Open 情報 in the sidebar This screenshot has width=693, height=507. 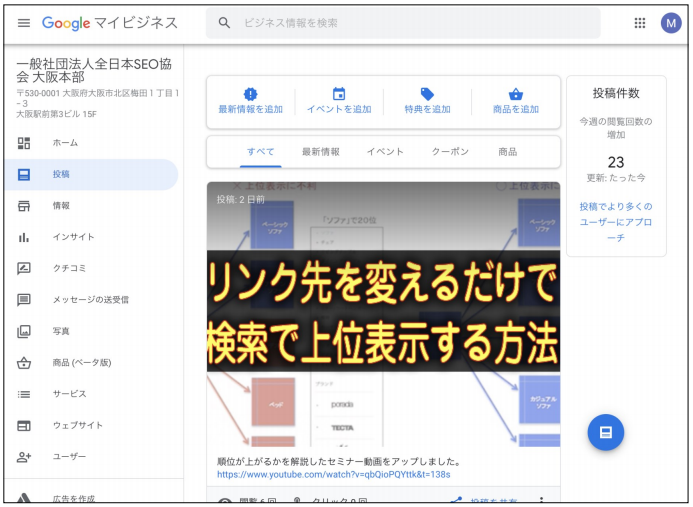[91, 206]
